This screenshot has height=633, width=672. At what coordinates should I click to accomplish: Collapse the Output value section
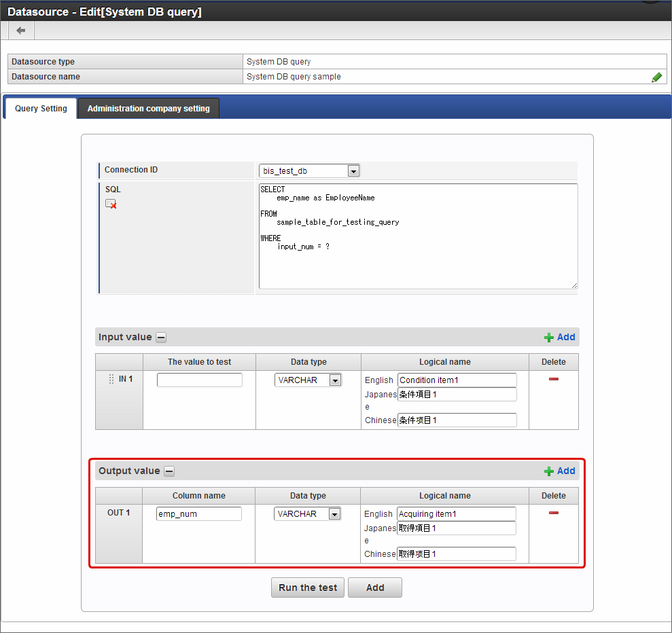pyautogui.click(x=170, y=471)
